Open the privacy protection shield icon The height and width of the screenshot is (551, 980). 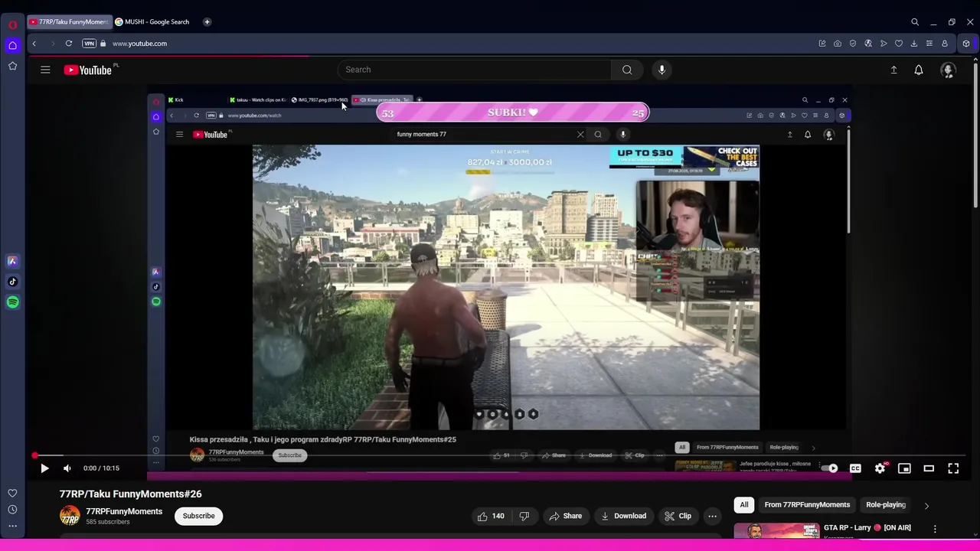coord(853,44)
